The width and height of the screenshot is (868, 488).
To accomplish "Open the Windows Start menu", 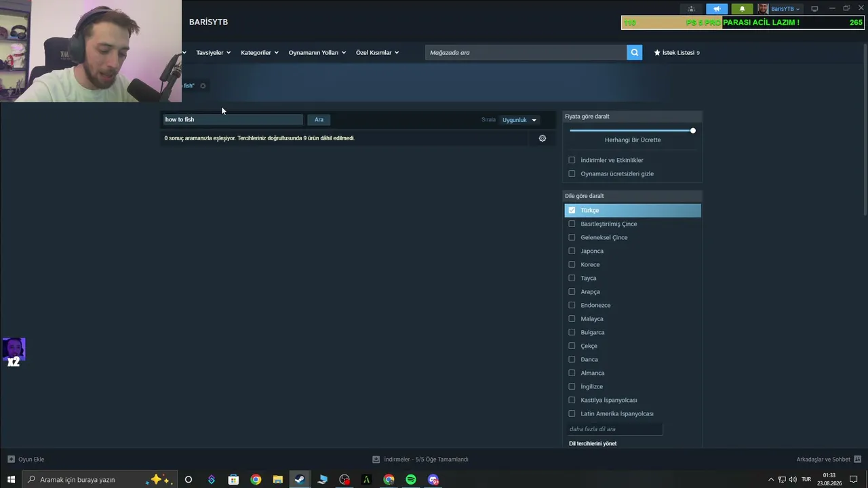I will point(11,480).
